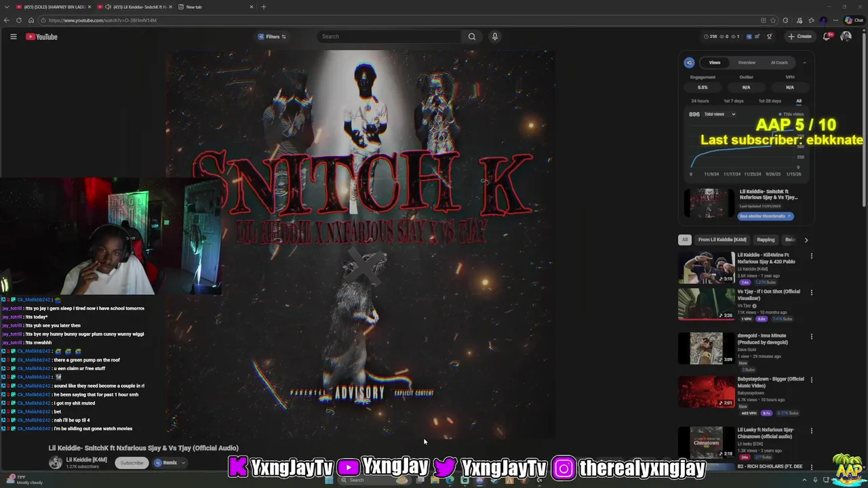Open options for the Chinatown video
Screen dimensions: 868x488
pos(811,431)
